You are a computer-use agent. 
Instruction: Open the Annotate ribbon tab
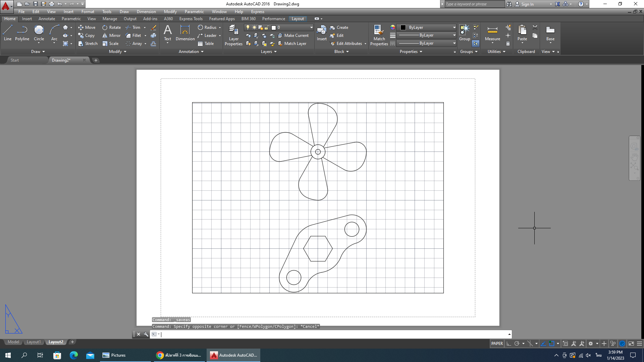point(47,19)
